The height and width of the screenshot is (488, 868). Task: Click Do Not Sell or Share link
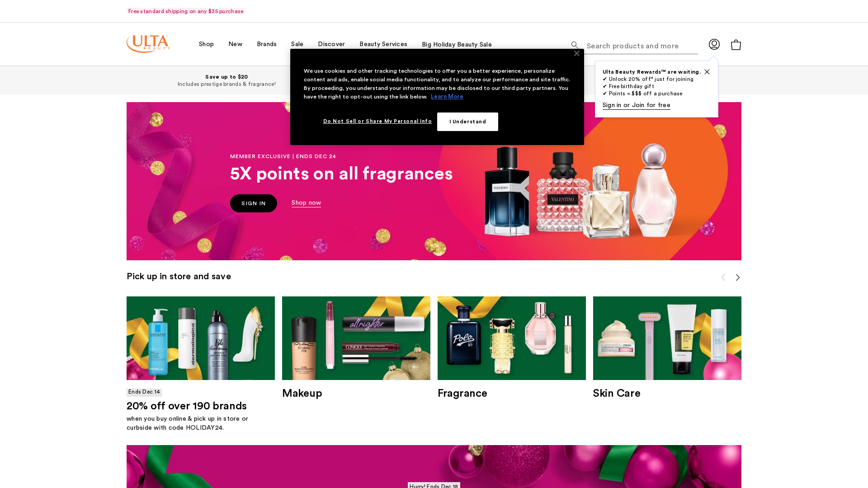point(377,121)
